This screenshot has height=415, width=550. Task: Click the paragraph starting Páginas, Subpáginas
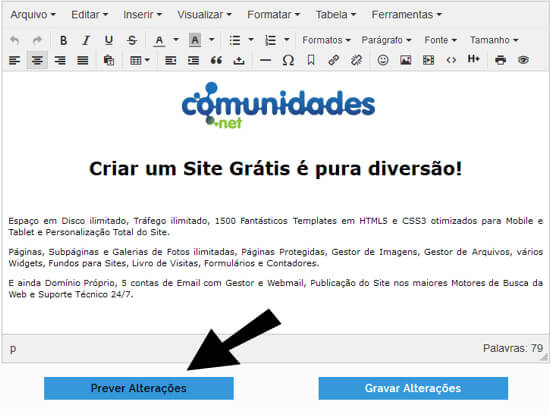click(275, 257)
